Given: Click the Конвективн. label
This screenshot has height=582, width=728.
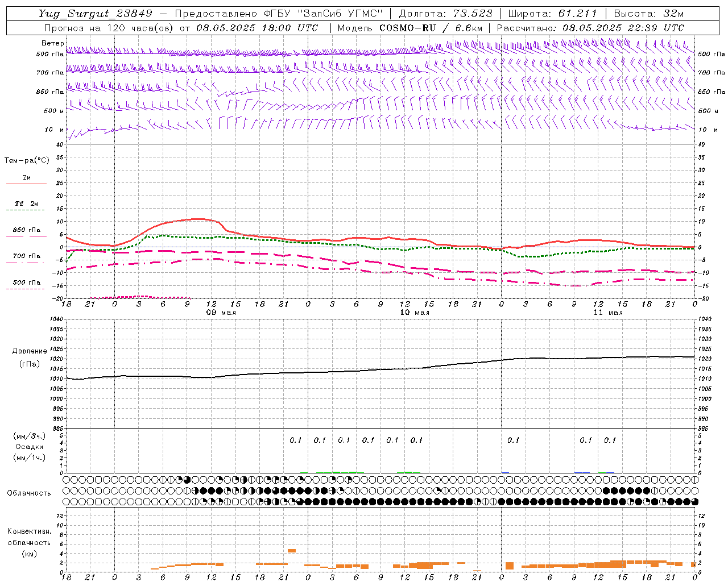Looking at the screenshot, I should (x=29, y=531).
